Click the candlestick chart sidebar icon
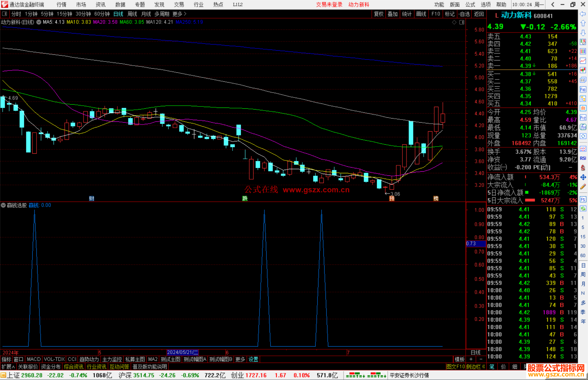 (x=583, y=70)
